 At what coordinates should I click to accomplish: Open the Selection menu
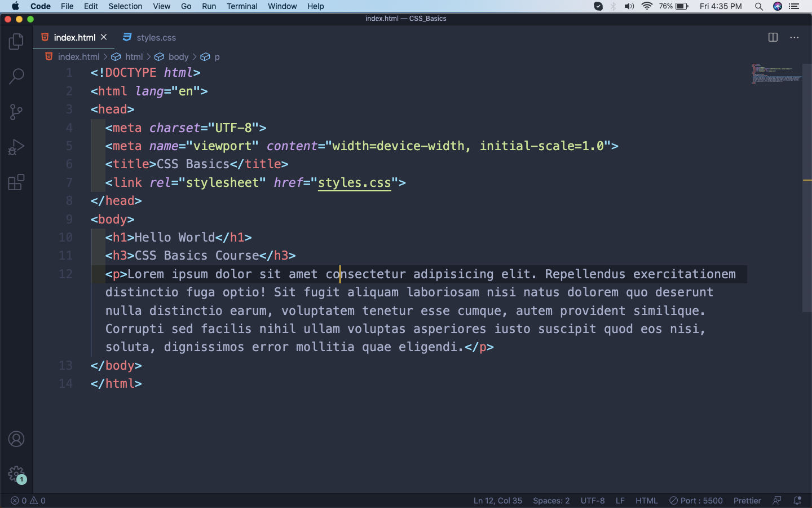coord(125,6)
